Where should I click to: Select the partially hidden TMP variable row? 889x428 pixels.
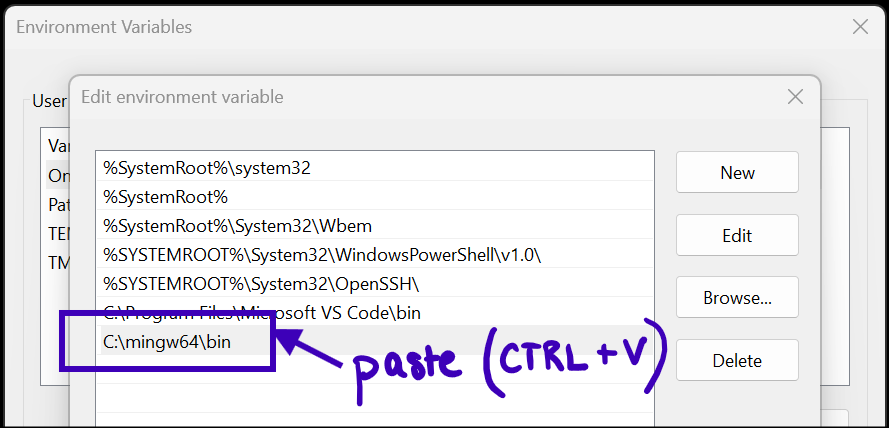click(x=57, y=263)
